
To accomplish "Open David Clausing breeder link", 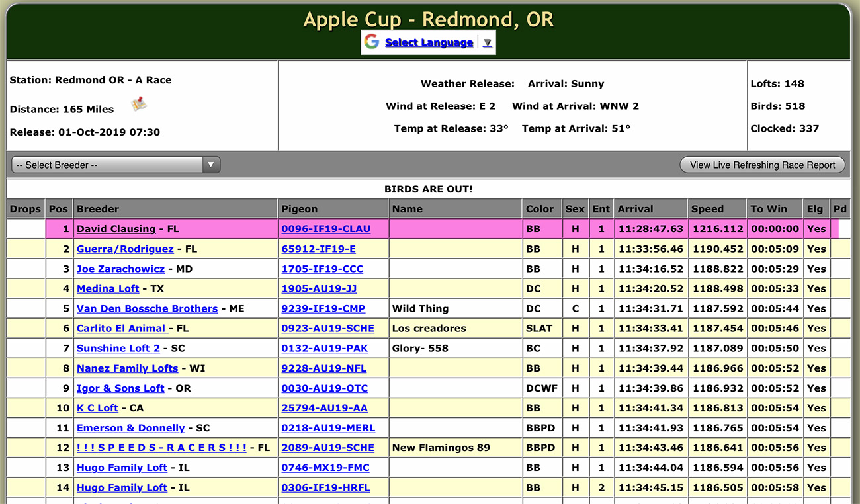I will click(116, 229).
